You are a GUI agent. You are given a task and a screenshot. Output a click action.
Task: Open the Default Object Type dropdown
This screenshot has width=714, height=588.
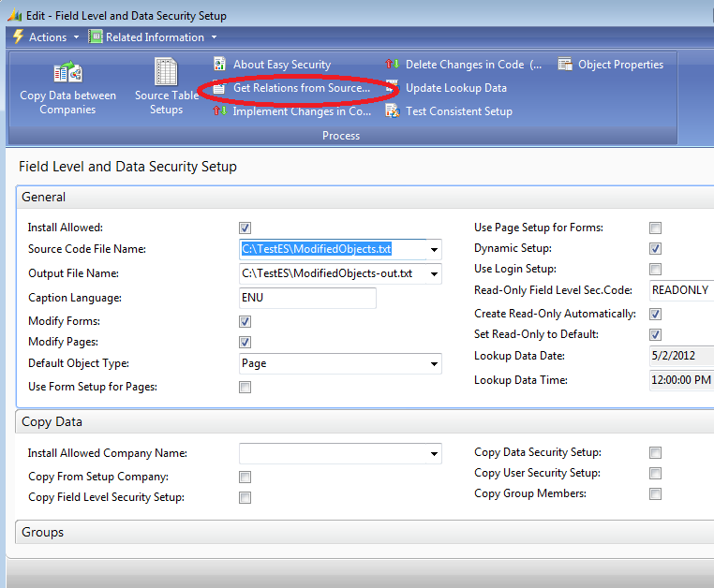[x=434, y=364]
